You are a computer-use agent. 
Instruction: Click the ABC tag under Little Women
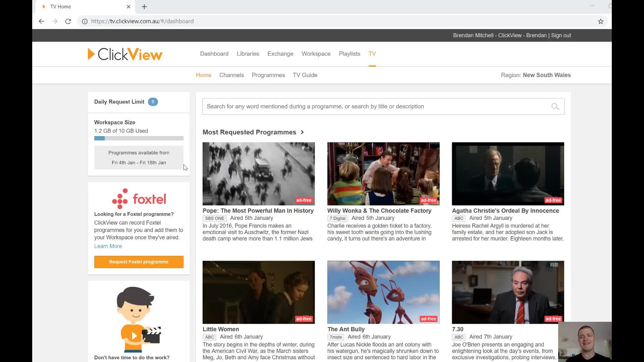pos(209,337)
